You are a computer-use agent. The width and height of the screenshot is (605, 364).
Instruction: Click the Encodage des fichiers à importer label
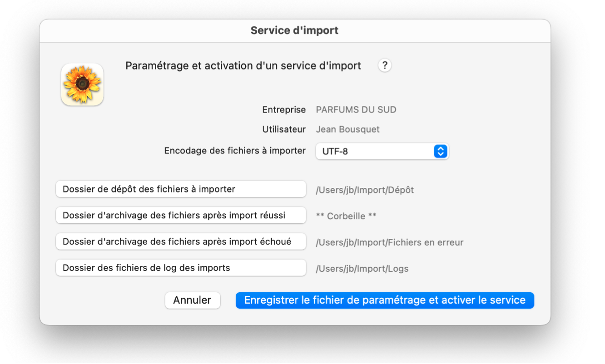(235, 151)
